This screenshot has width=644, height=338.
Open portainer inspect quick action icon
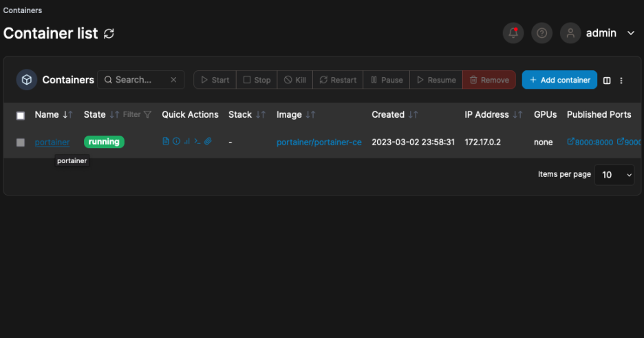coord(176,141)
